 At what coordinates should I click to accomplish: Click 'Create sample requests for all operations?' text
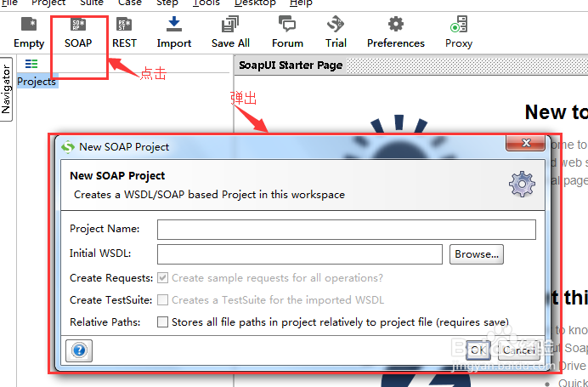277,278
